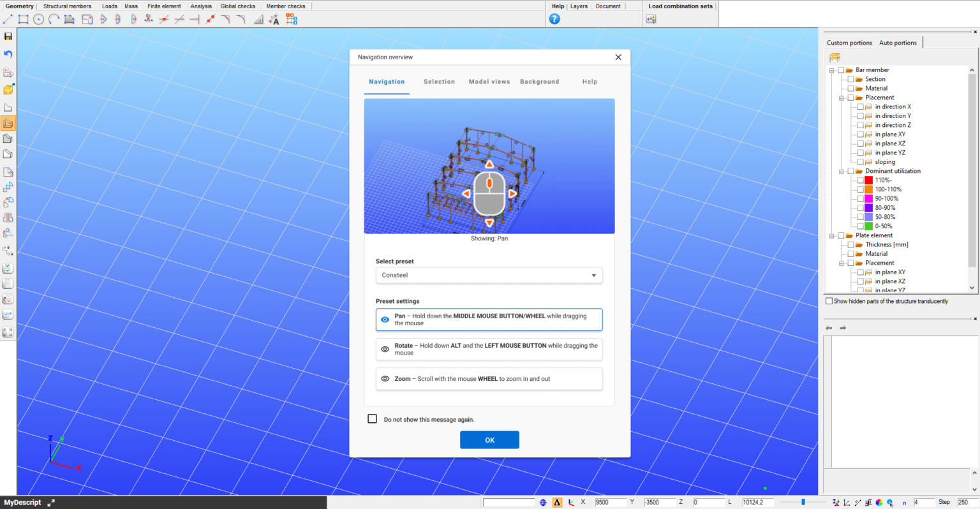Click the Step field showing 250
Screen dimensions: 980x509
pos(967,503)
